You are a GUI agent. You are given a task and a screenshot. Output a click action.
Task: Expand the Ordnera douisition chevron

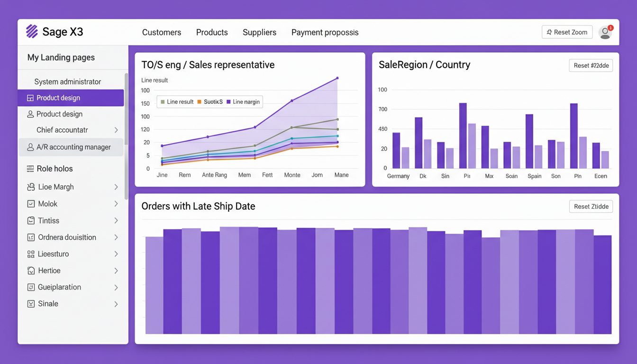click(x=116, y=237)
